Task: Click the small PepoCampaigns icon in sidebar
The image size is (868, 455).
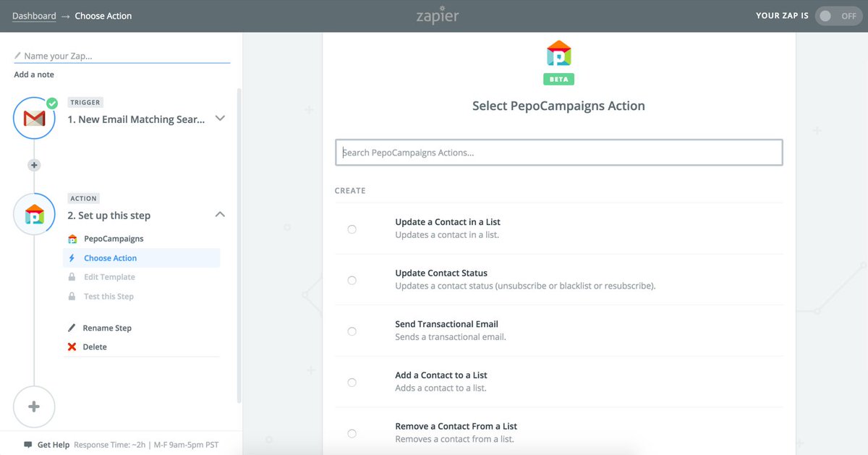Action: 72,239
